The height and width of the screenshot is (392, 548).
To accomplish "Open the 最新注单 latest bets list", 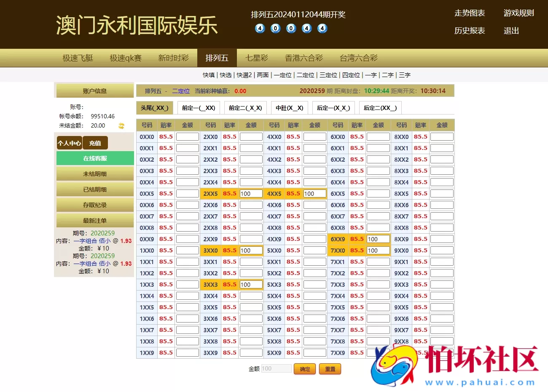I will coord(94,220).
